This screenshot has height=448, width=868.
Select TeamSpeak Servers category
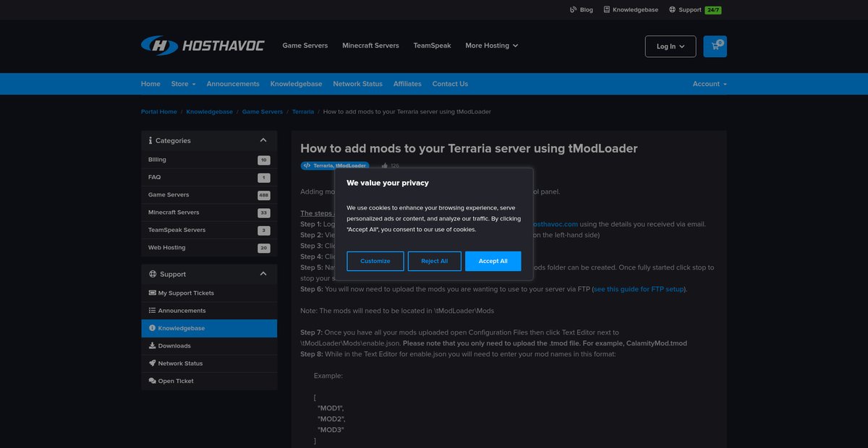click(209, 230)
